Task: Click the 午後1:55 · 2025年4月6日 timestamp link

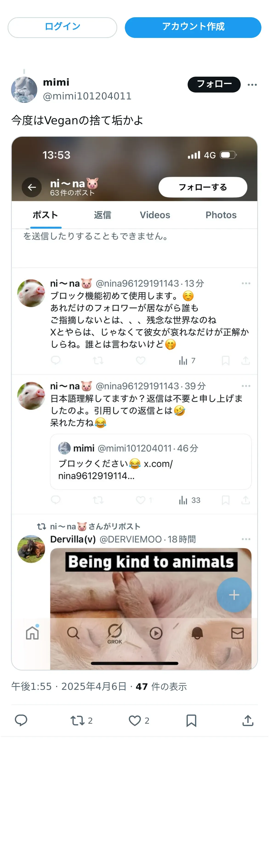Action: pyautogui.click(x=69, y=686)
